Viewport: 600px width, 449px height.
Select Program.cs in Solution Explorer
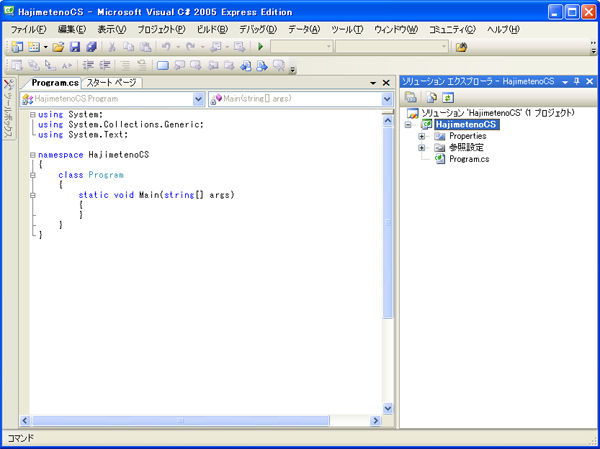coord(462,159)
